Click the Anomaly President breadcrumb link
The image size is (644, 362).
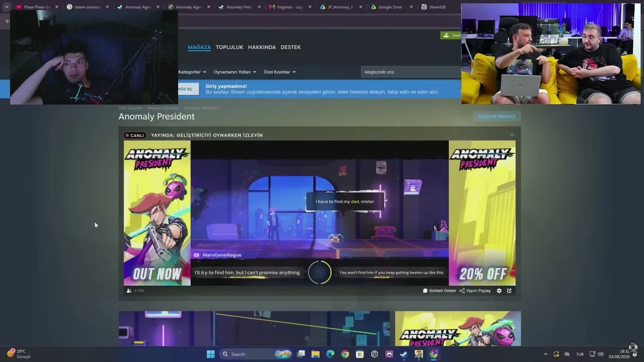coord(201,108)
